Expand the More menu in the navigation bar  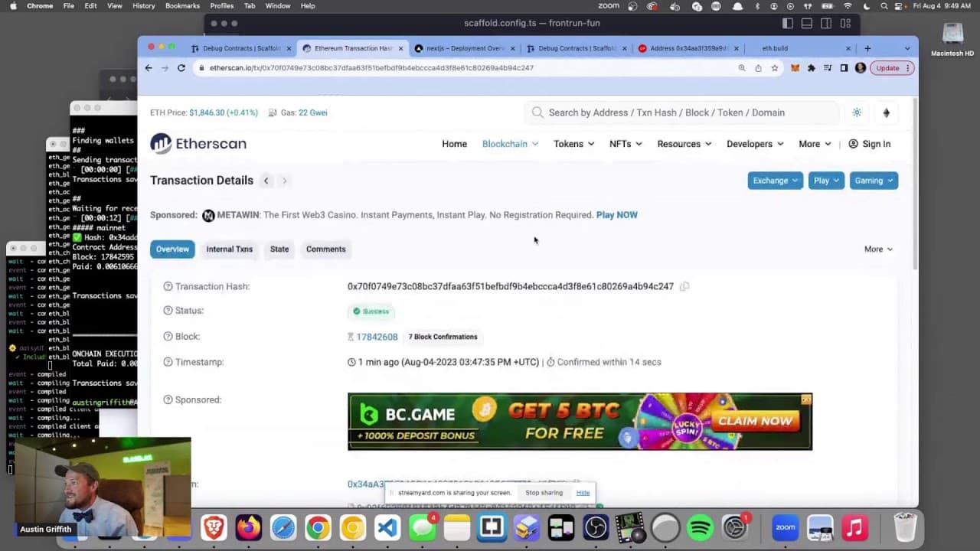(x=815, y=144)
